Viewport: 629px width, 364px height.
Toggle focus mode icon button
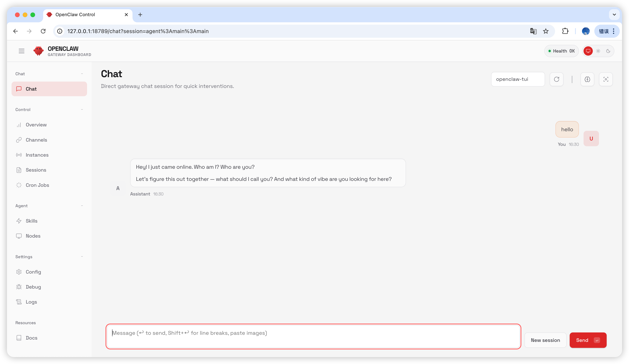coord(606,79)
